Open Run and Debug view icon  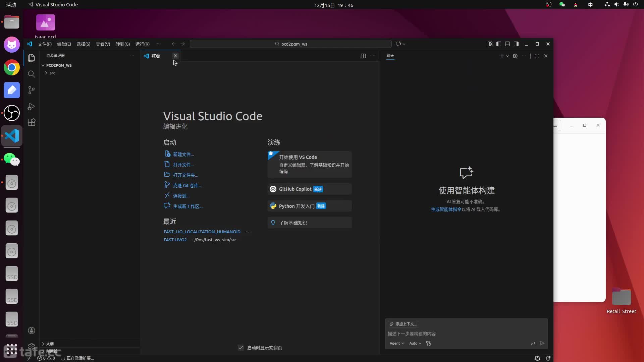31,107
